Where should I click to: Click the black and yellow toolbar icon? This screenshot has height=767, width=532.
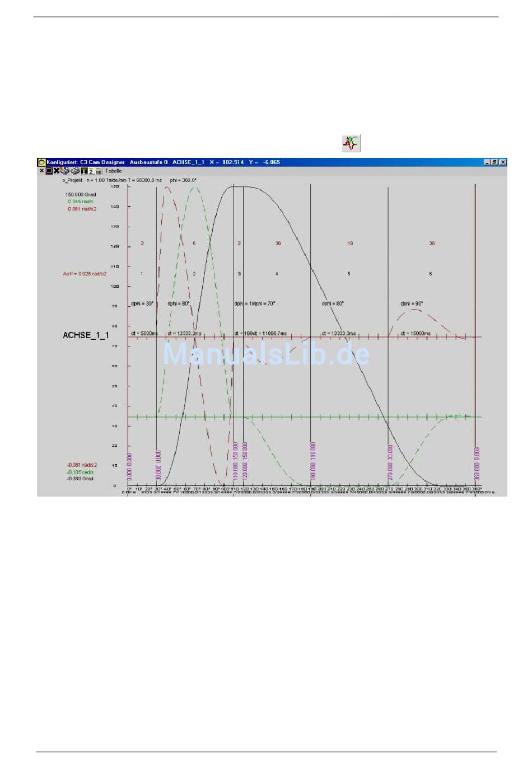pyautogui.click(x=83, y=171)
